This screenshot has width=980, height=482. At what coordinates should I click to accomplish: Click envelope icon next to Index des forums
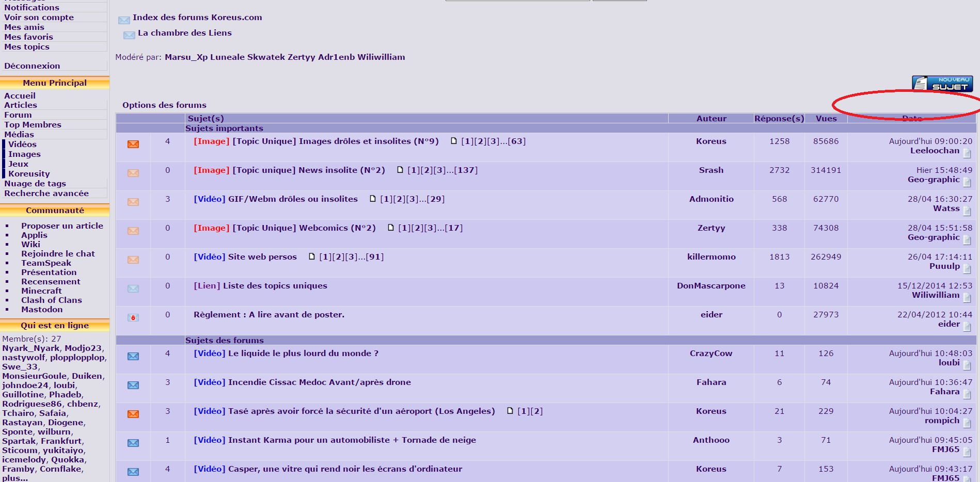click(x=124, y=20)
